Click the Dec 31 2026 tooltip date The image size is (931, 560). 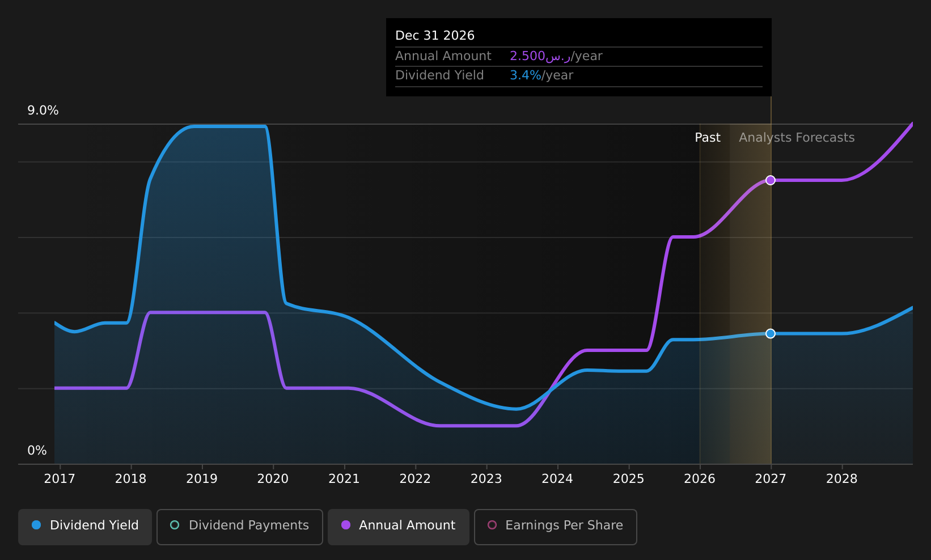pyautogui.click(x=435, y=36)
